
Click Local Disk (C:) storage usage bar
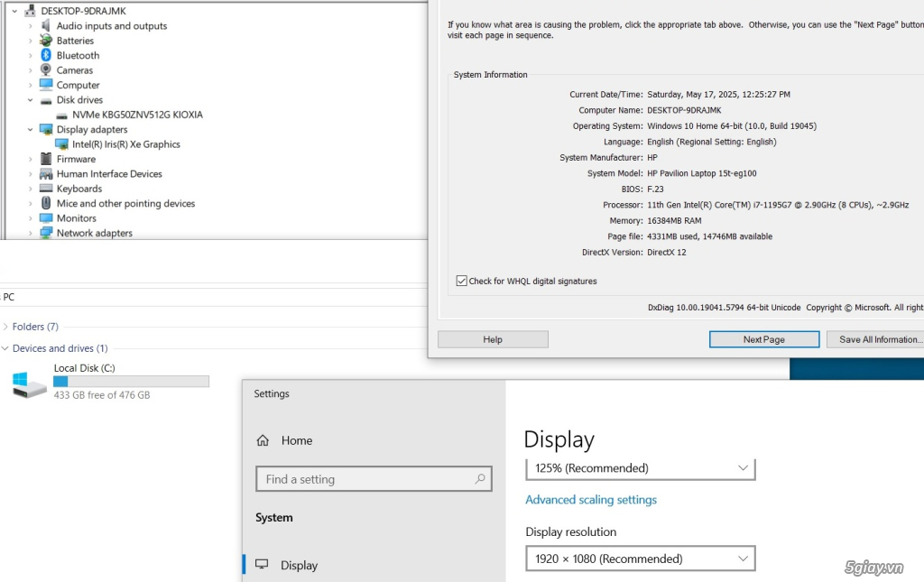click(x=131, y=382)
